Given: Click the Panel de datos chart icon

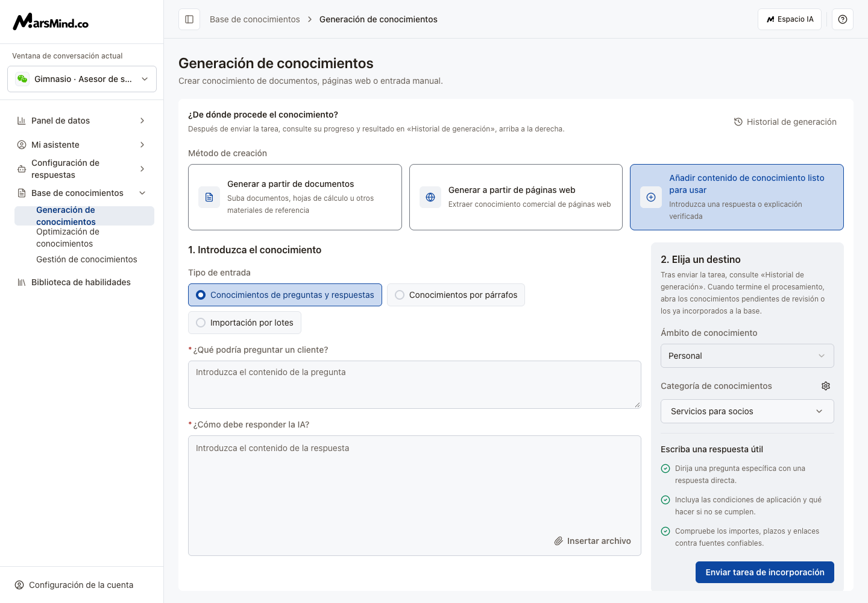Looking at the screenshot, I should tap(22, 121).
